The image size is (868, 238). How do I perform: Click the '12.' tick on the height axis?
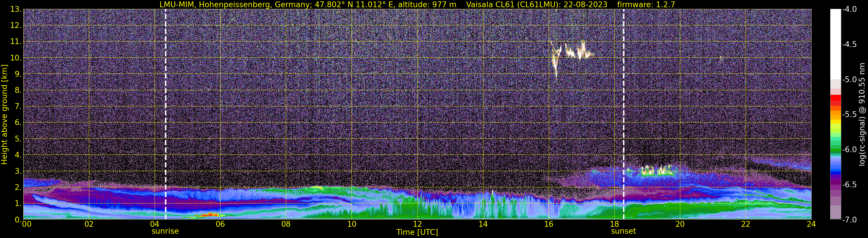pyautogui.click(x=16, y=26)
